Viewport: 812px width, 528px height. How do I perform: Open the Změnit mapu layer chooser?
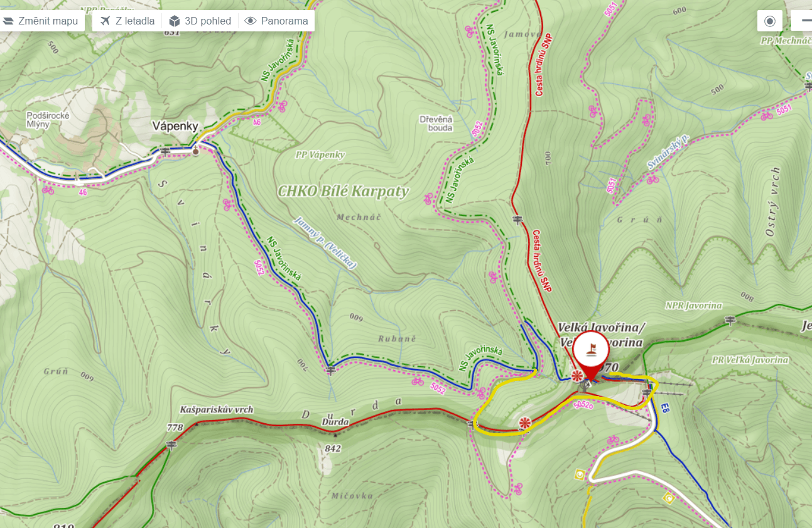pyautogui.click(x=41, y=21)
